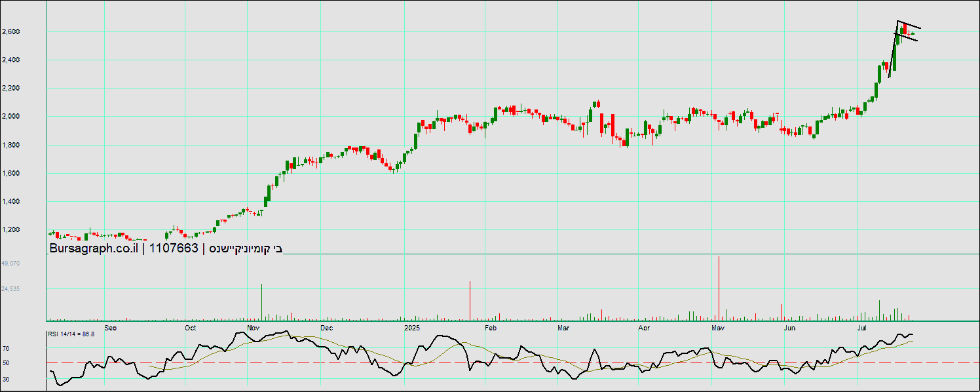This screenshot has height=392, width=980.
Task: Click the 24,535 volume axis label
Action: [x=11, y=288]
